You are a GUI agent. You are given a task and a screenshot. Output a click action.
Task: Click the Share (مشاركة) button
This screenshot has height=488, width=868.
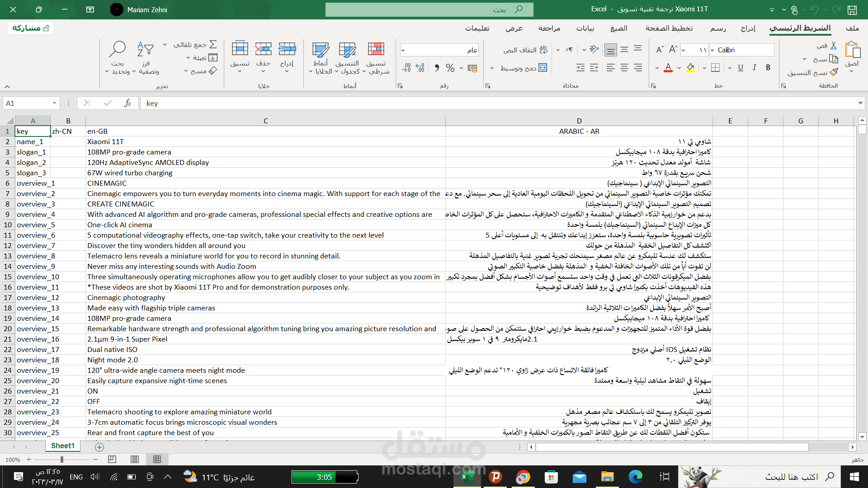(x=31, y=28)
